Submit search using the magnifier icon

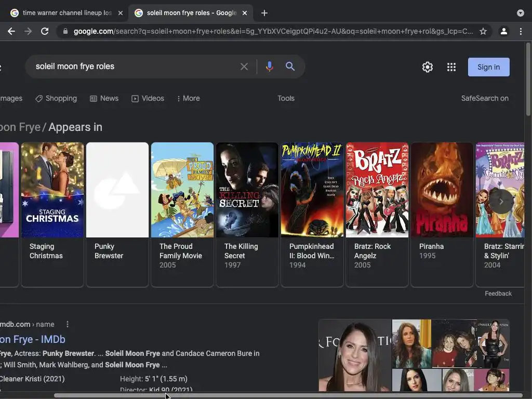tap(290, 66)
